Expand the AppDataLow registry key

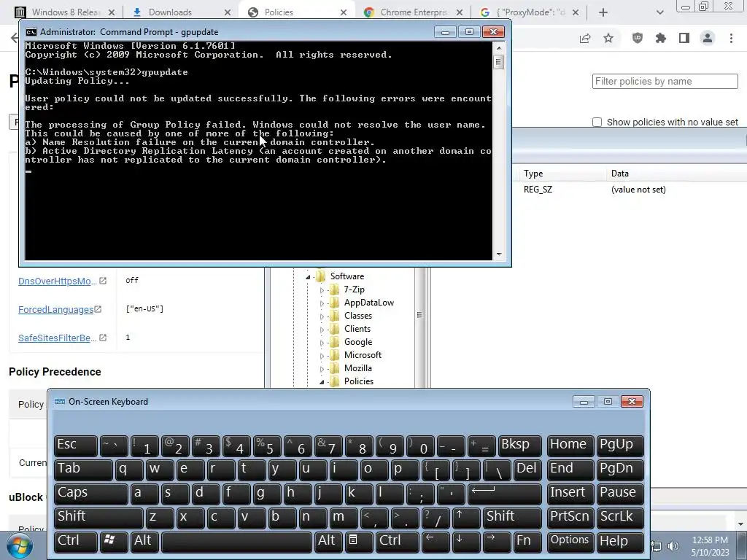(322, 303)
